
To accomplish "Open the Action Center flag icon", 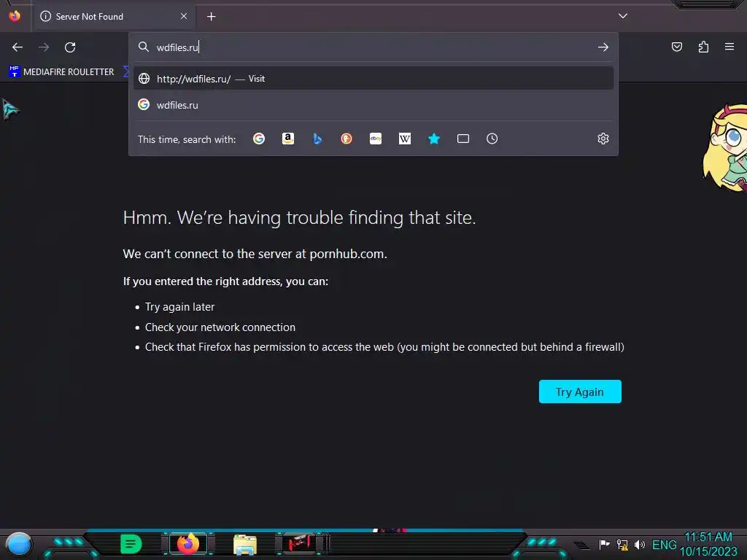I will tap(604, 544).
